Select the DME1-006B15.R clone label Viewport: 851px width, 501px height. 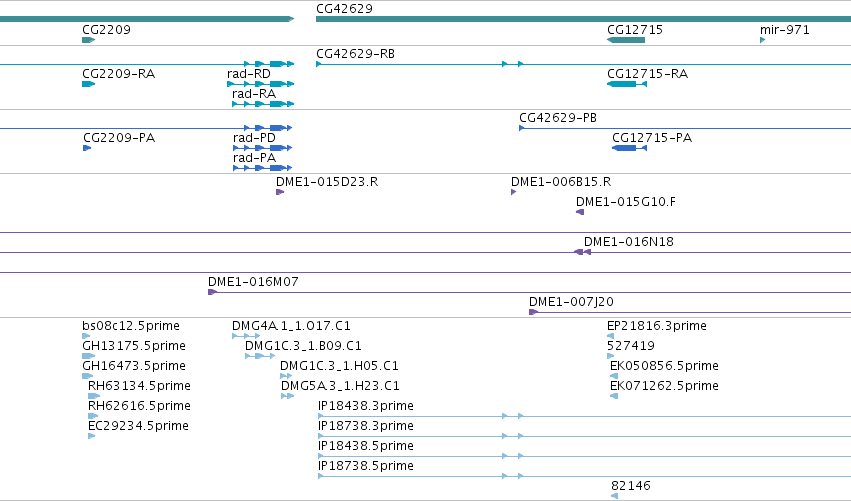561,182
